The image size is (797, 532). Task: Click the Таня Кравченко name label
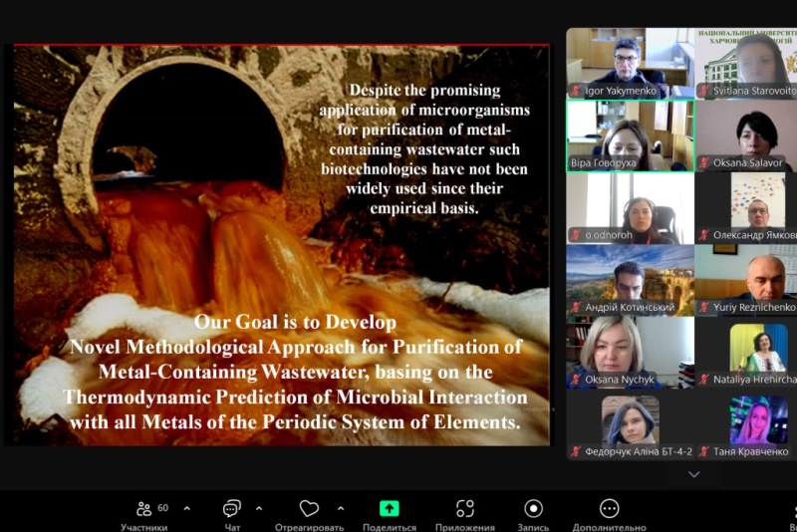(753, 451)
